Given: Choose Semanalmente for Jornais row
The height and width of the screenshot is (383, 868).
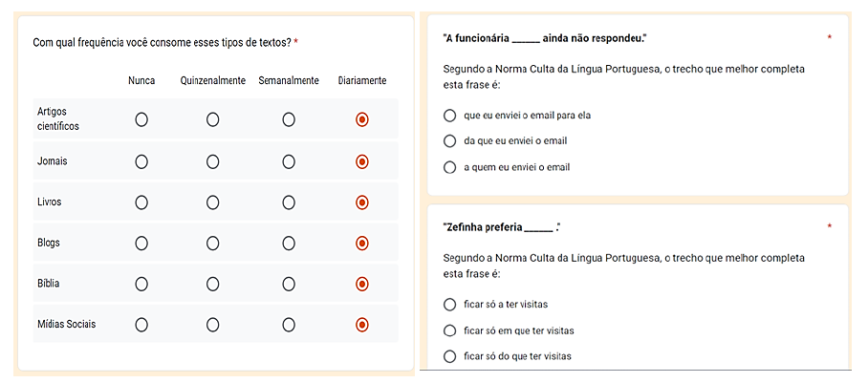Looking at the screenshot, I should point(289,161).
